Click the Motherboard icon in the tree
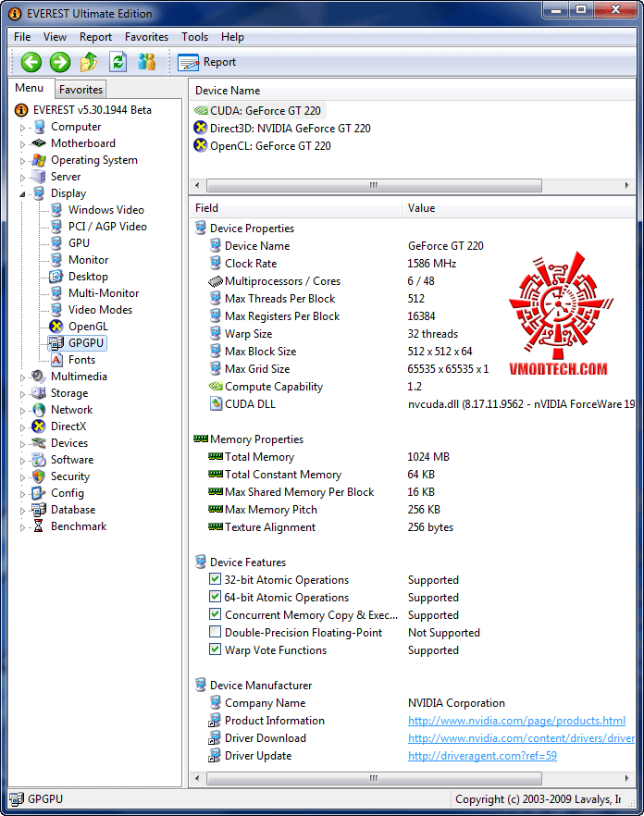 coord(39,143)
